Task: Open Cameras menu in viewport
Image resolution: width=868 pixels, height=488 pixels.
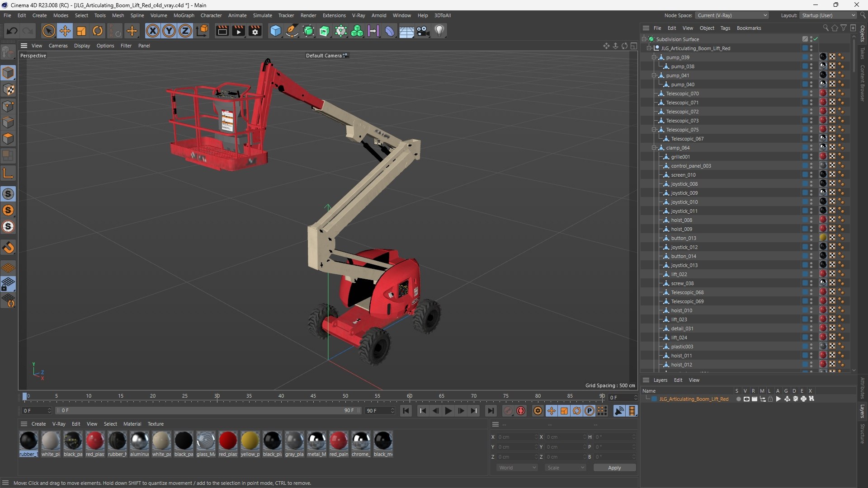Action: [x=58, y=46]
